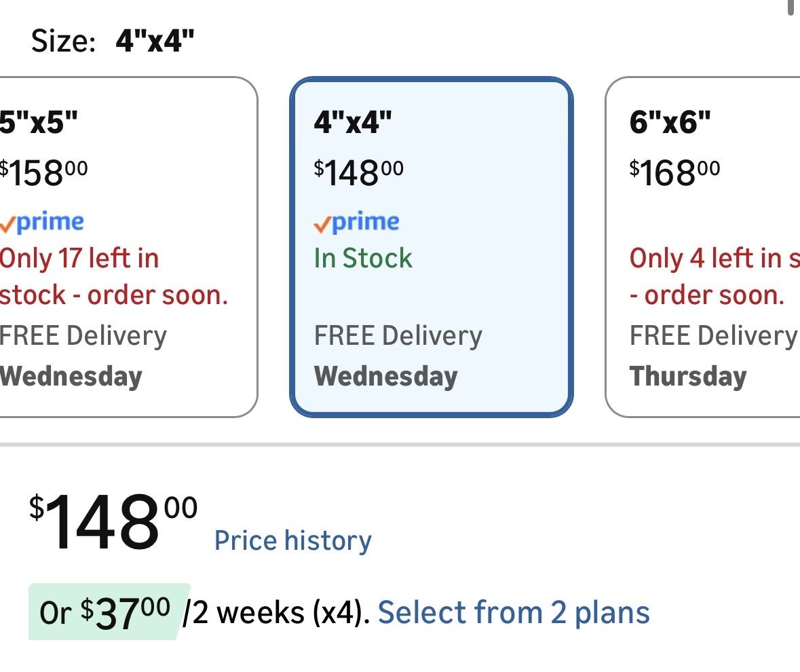Open the Select from 2 plans link
The image size is (800, 672).
tap(514, 612)
